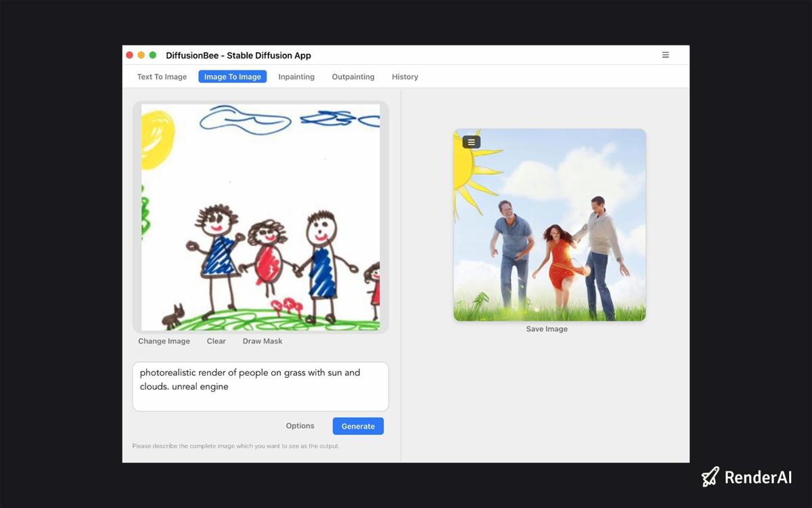Click the RenderAI rocket logo
Viewport: 812px width, 508px height.
click(710, 477)
